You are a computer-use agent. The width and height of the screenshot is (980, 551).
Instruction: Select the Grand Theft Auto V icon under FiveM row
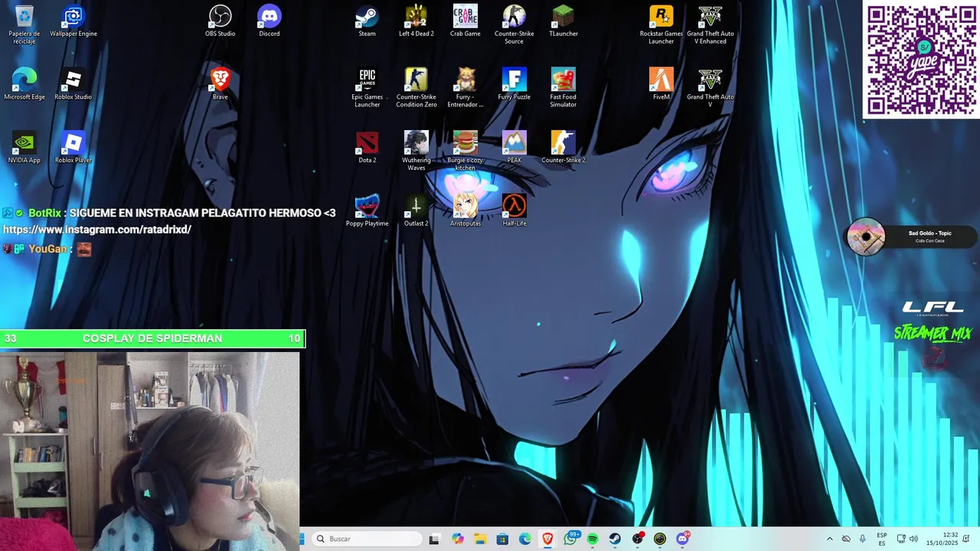(x=710, y=87)
